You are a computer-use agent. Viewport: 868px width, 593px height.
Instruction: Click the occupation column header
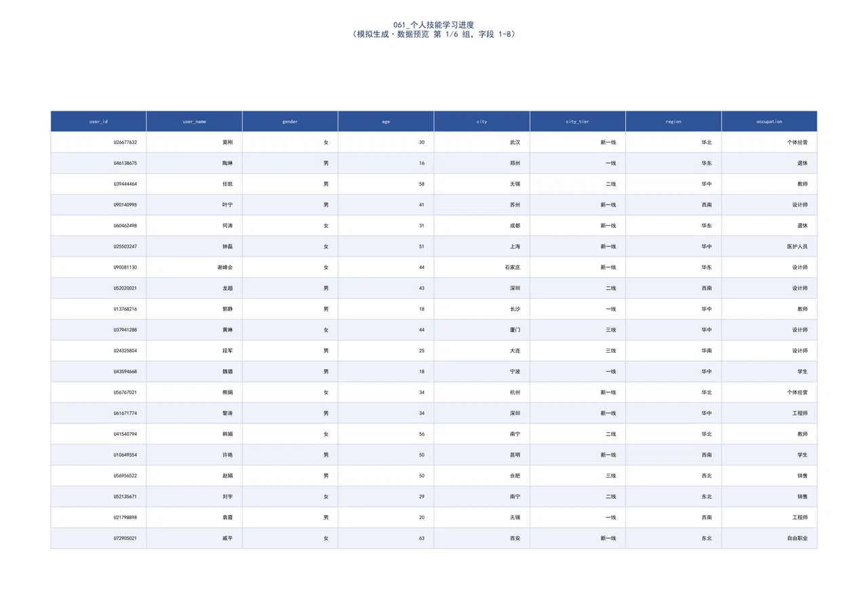770,121
